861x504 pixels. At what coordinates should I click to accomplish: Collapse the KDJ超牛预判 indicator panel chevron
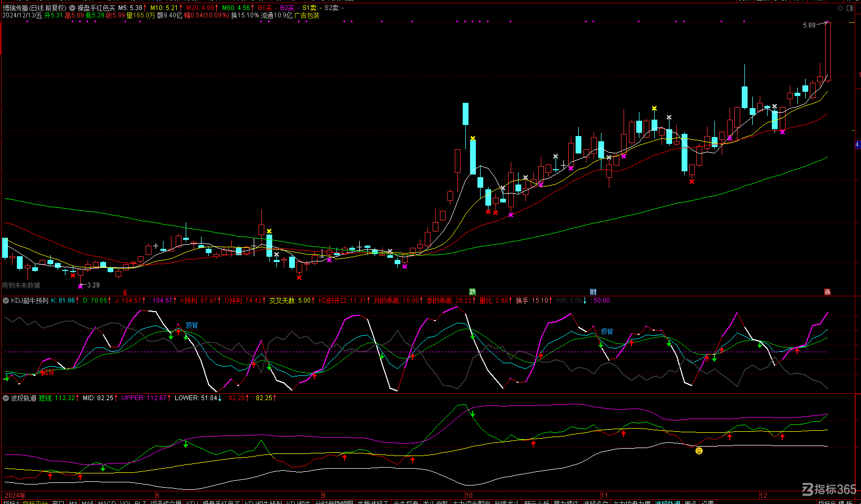pos(6,301)
